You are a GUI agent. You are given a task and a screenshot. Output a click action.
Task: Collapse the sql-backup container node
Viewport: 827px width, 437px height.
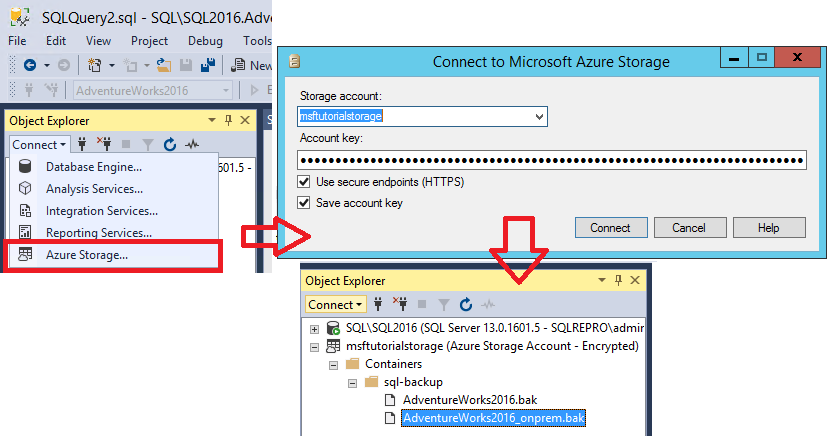pos(352,383)
